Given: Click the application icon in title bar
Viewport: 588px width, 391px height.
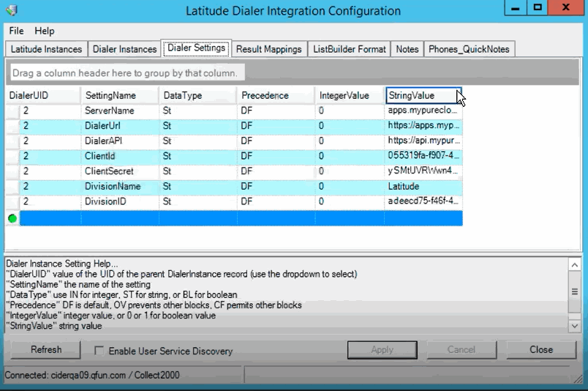Looking at the screenshot, I should pyautogui.click(x=12, y=10).
